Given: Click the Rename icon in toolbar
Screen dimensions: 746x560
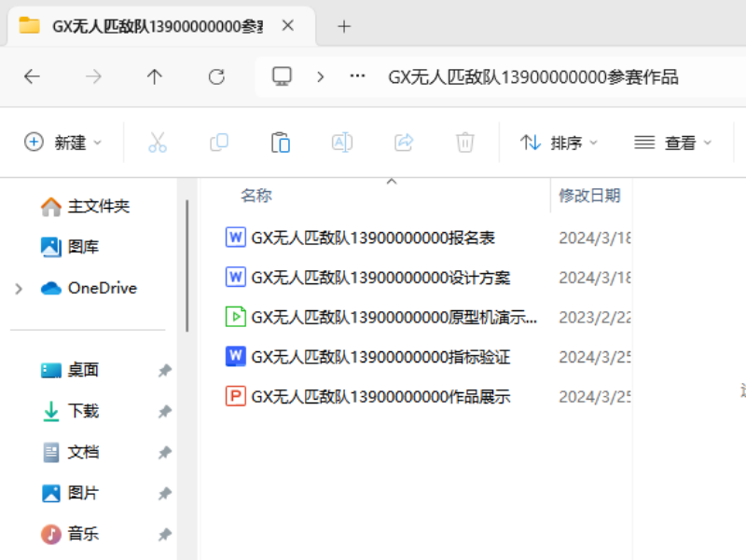Looking at the screenshot, I should (342, 143).
